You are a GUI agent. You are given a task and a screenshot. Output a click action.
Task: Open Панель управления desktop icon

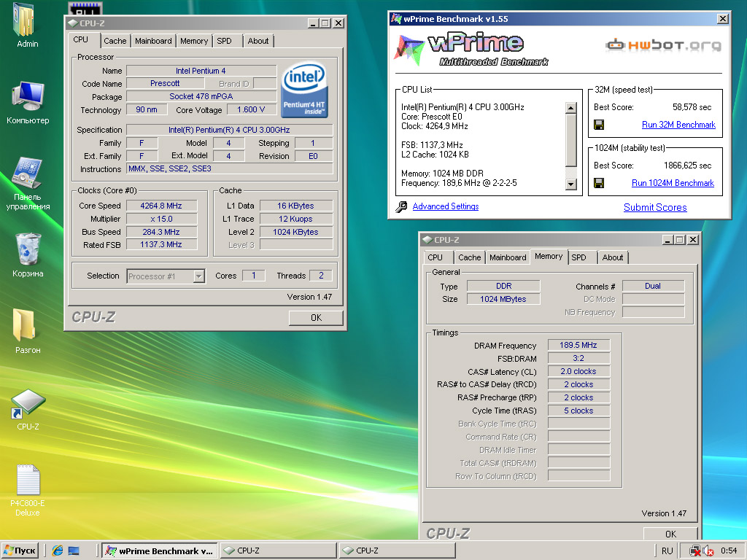[28, 174]
